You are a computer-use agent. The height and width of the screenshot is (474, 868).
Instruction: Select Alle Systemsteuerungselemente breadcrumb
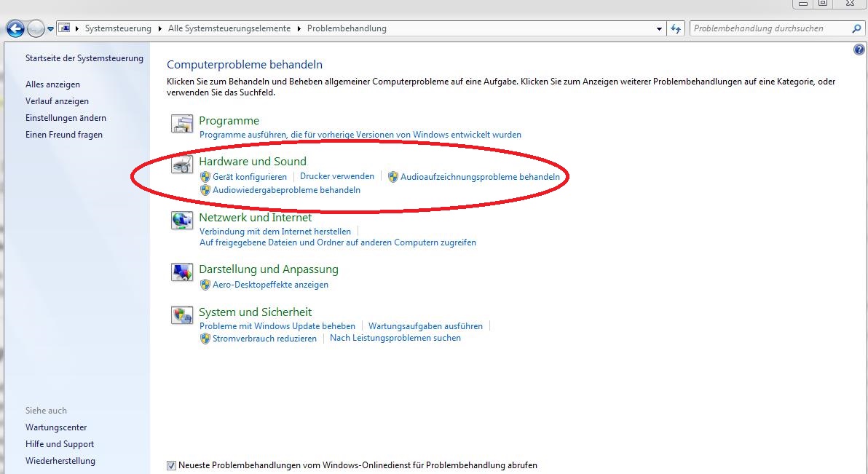pyautogui.click(x=229, y=28)
